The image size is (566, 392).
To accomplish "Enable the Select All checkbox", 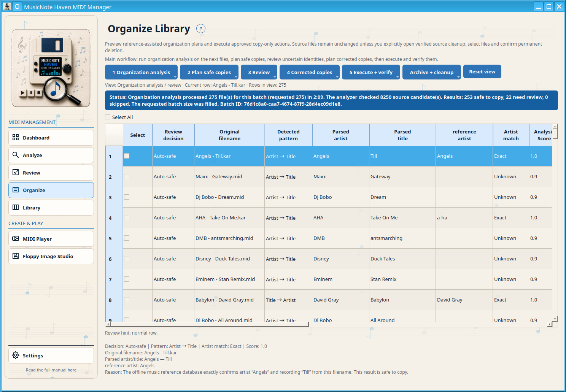I will (108, 117).
